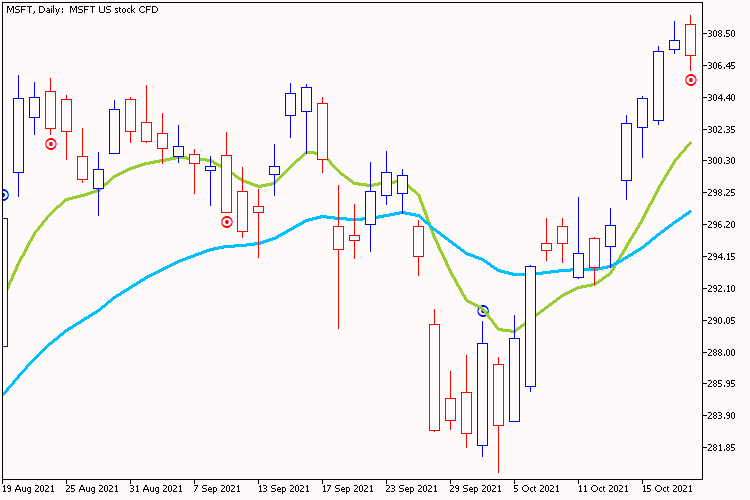Viewport: 750px width, 500px height.
Task: Click the '13 Sep 2021' date label
Action: coord(284,489)
